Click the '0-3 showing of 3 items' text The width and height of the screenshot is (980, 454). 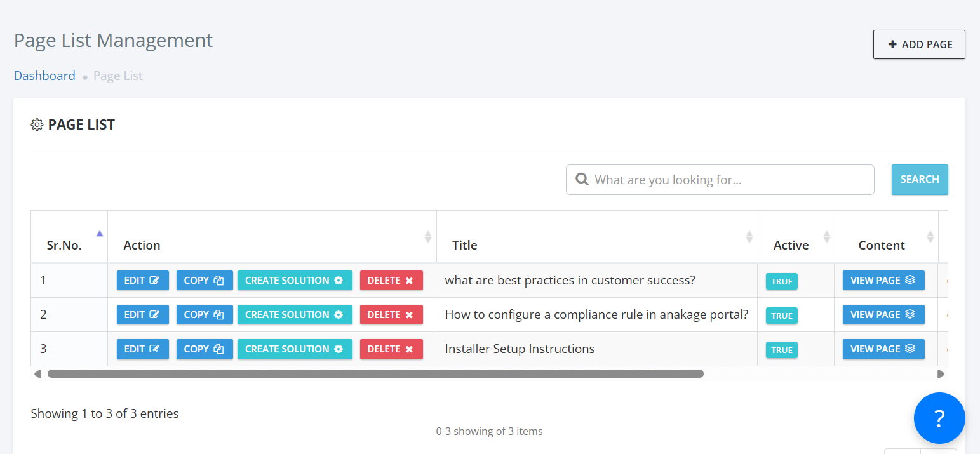(x=489, y=431)
